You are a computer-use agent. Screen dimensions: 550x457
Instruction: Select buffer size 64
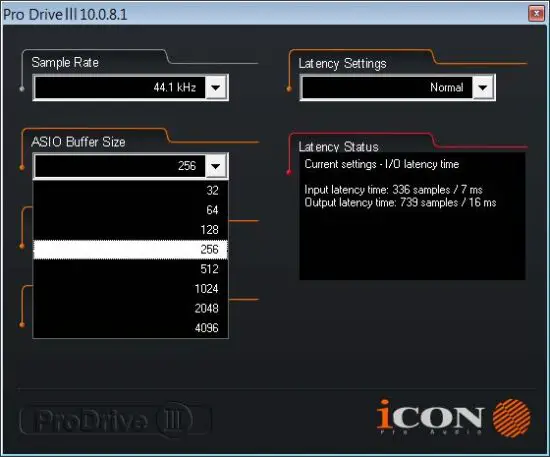pyautogui.click(x=130, y=210)
